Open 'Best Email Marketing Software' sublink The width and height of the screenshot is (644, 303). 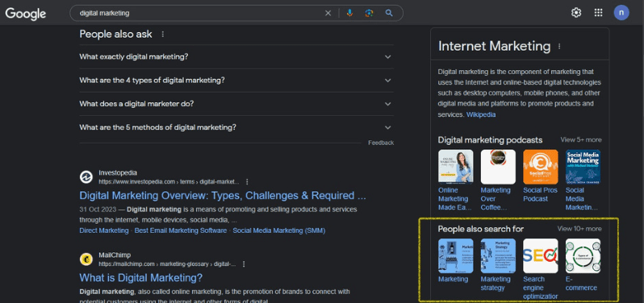(181, 230)
